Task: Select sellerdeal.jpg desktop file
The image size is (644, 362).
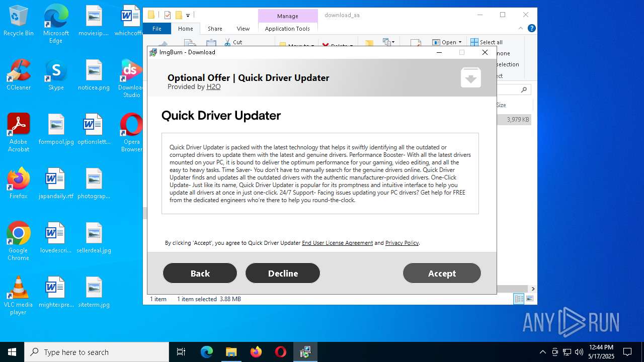Action: point(94,238)
